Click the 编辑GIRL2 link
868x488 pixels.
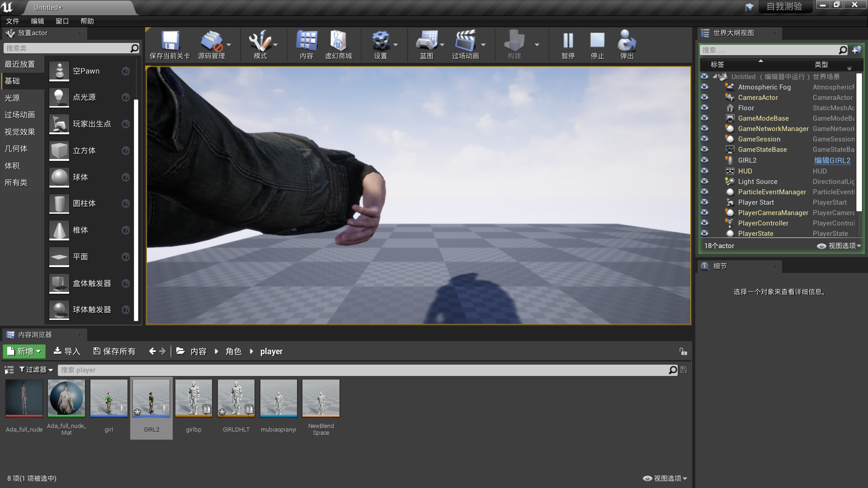click(x=832, y=160)
